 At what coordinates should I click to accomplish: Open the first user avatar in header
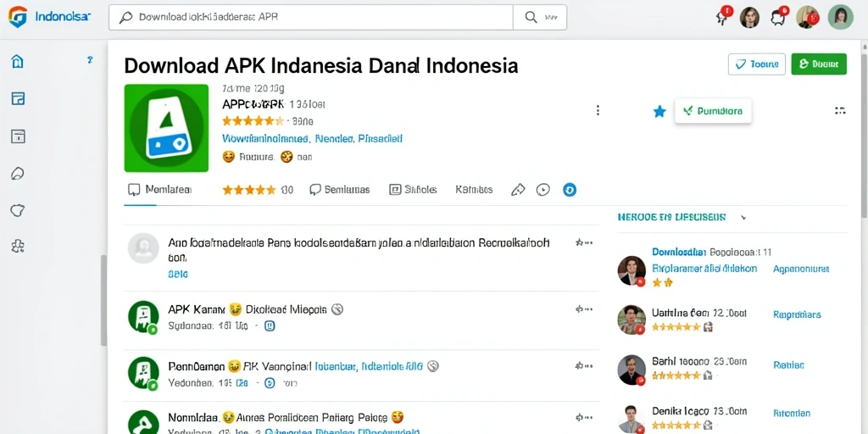tap(749, 17)
